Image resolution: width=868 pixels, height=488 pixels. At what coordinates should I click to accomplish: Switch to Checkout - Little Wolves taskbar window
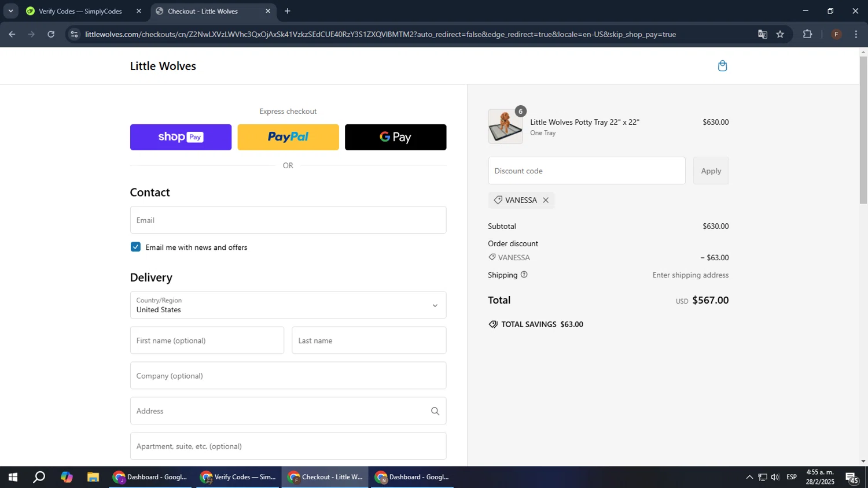(x=325, y=477)
